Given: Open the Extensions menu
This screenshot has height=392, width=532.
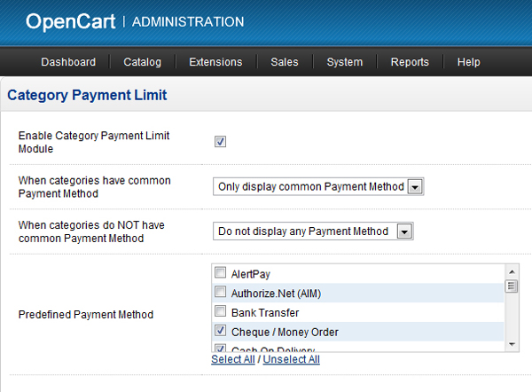Looking at the screenshot, I should click(215, 62).
